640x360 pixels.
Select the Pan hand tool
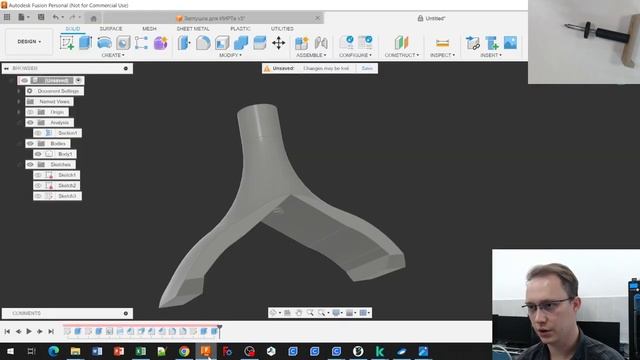coord(299,313)
